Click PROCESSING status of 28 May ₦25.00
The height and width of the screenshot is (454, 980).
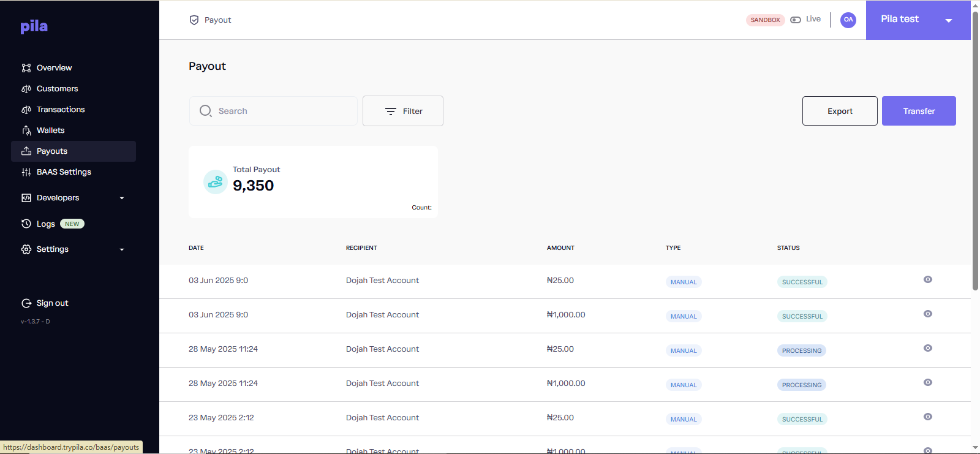click(x=801, y=350)
